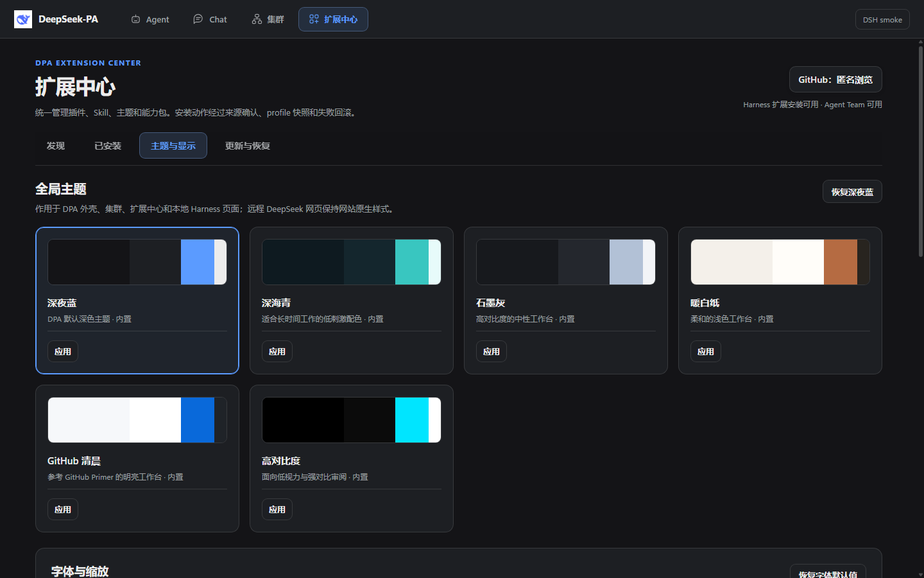Click the DSH smoke button
Viewport: 924px width, 578px height.
tap(882, 19)
